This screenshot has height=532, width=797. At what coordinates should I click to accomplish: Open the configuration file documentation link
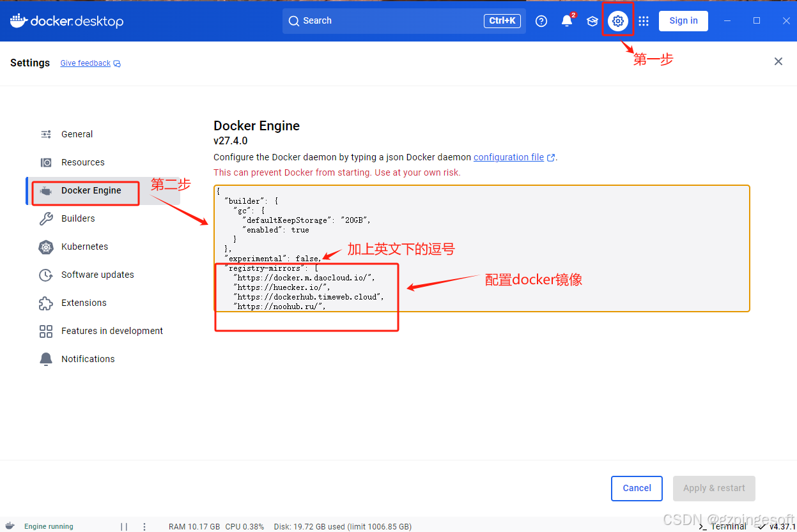(509, 157)
